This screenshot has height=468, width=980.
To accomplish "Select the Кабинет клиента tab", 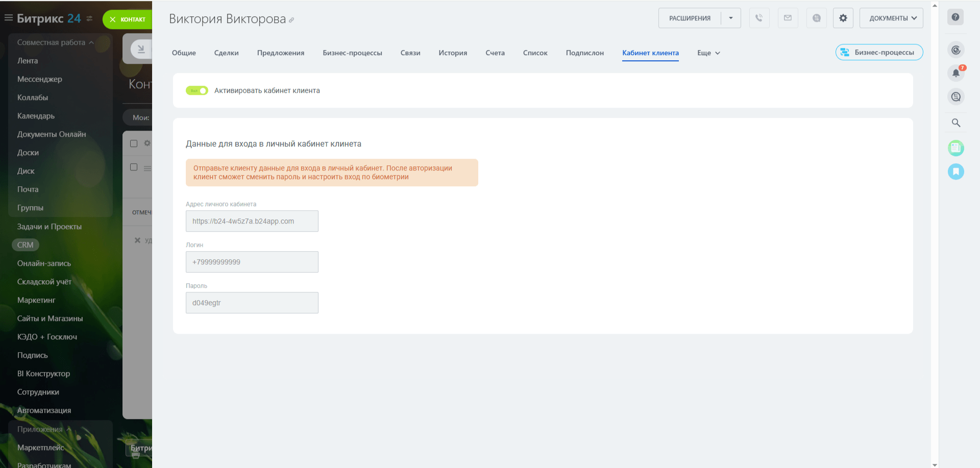I will pyautogui.click(x=650, y=53).
